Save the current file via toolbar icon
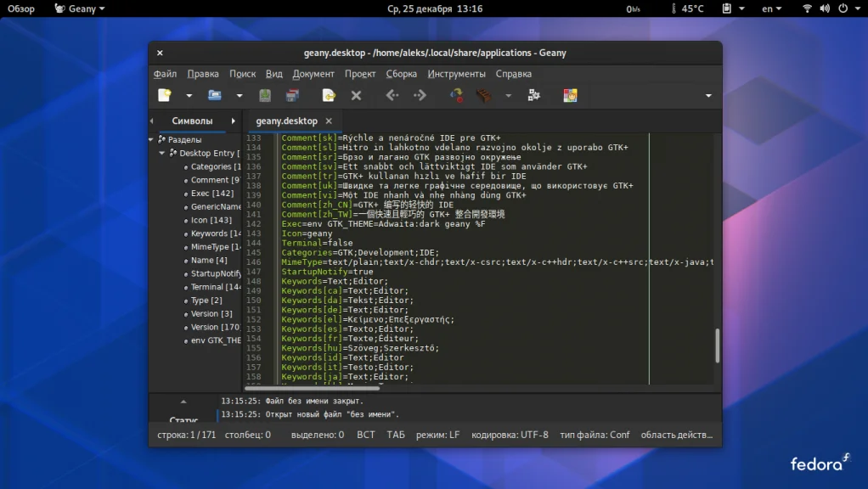The height and width of the screenshot is (489, 868). tap(265, 96)
